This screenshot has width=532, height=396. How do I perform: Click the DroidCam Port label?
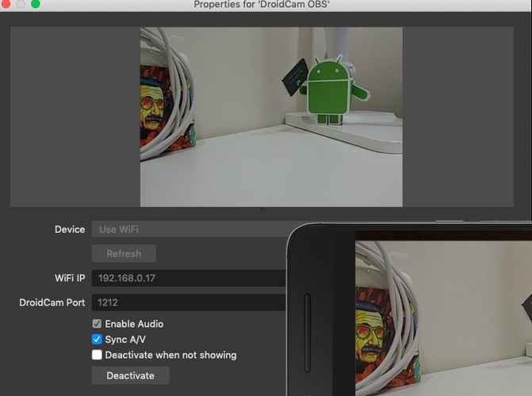(x=52, y=303)
